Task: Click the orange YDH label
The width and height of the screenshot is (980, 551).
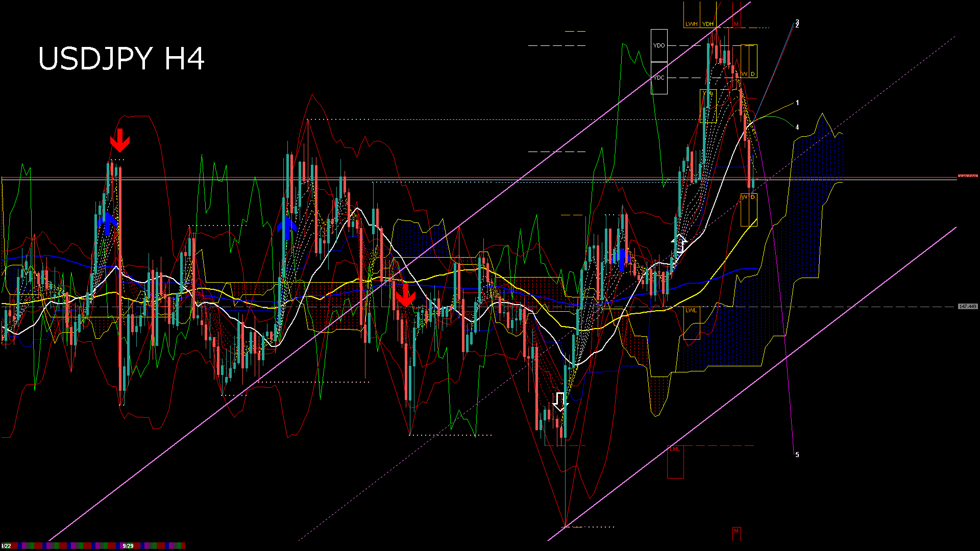Action: click(707, 24)
